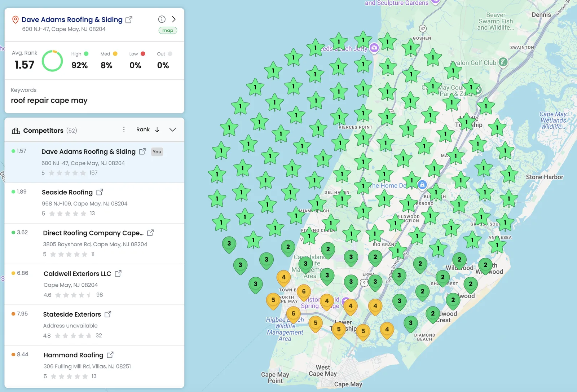Click the average rank circular gauge

click(x=53, y=61)
